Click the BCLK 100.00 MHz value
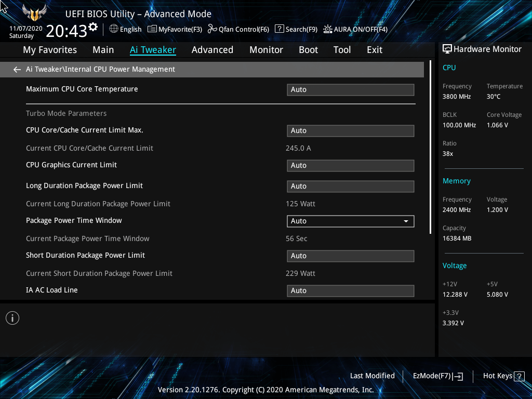Image resolution: width=532 pixels, height=399 pixels. 459,125
